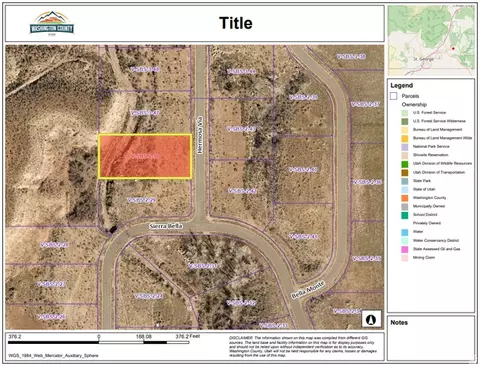Select the highlighted red parcel with yellow border

(x=145, y=156)
